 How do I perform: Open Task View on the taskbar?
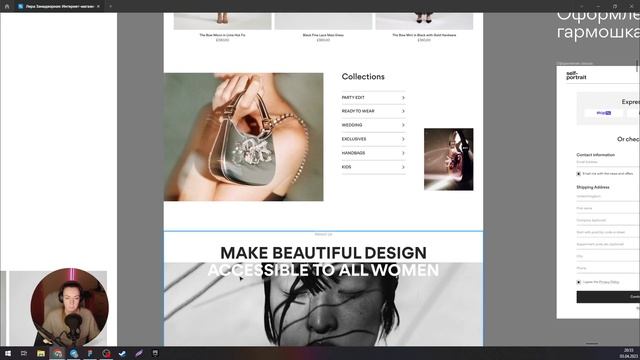24,353
